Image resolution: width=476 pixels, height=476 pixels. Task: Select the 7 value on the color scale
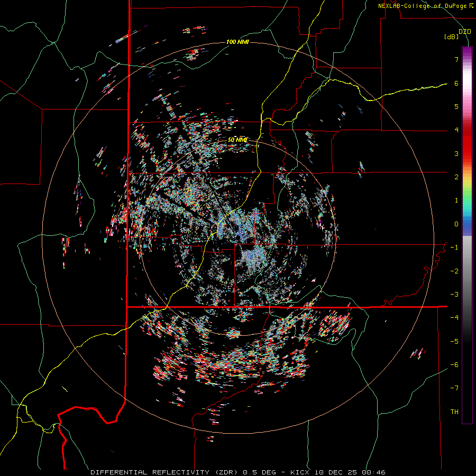click(x=456, y=59)
